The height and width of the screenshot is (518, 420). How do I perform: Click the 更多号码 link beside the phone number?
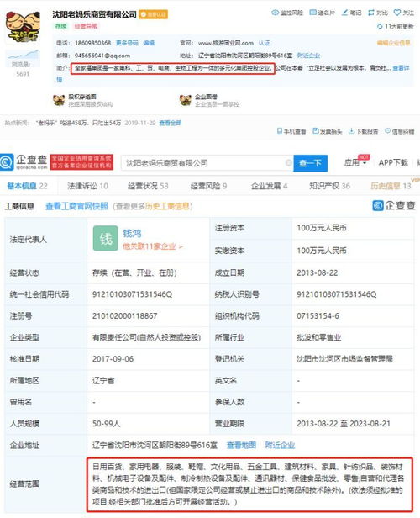(127, 43)
